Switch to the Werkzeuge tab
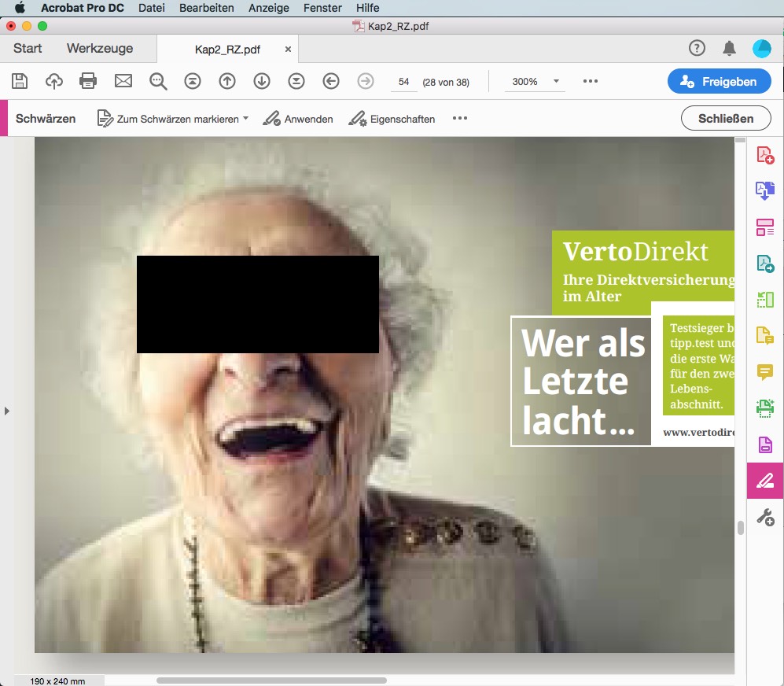The height and width of the screenshot is (686, 784). point(100,49)
